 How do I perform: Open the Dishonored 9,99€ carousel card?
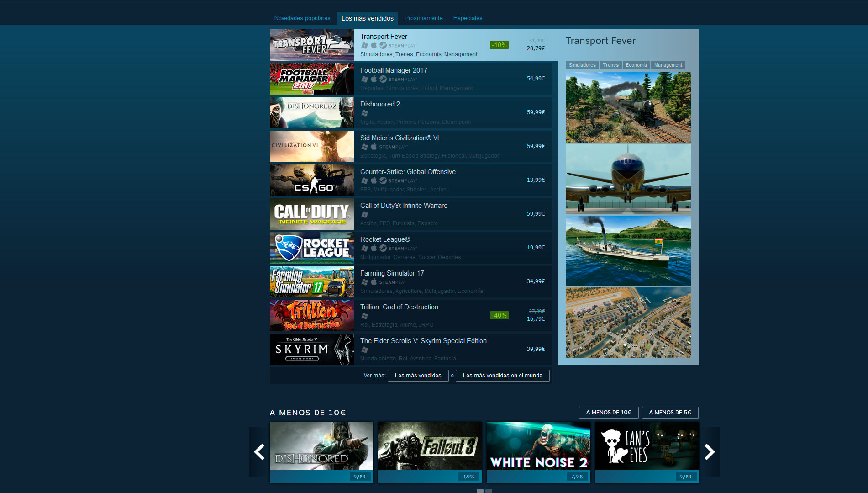click(x=321, y=452)
